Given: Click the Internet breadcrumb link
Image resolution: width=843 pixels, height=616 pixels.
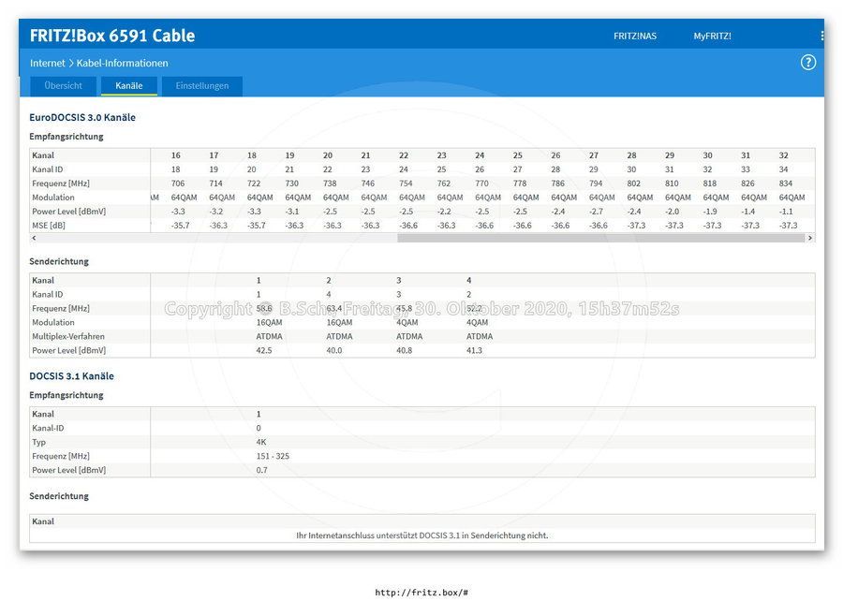Looking at the screenshot, I should [48, 63].
